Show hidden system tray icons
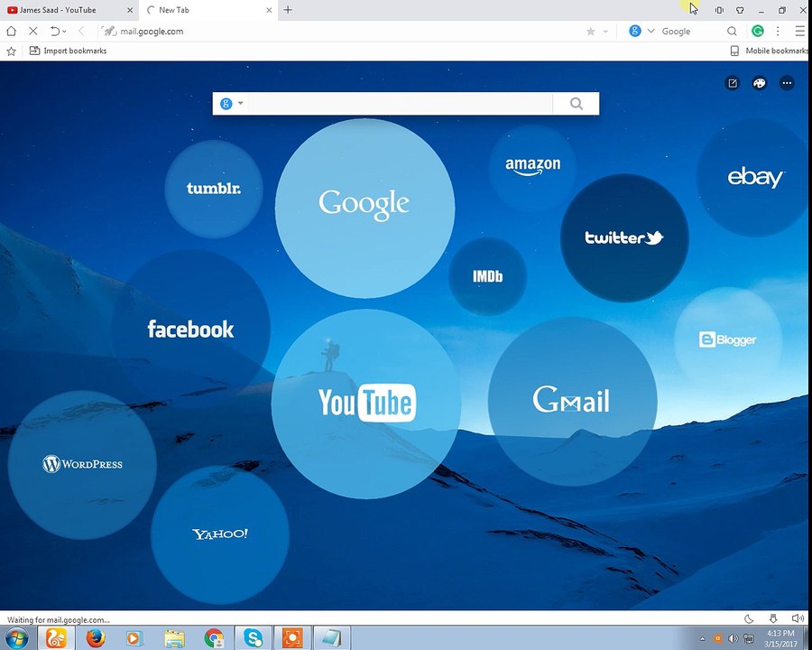This screenshot has height=650, width=812. (x=703, y=638)
